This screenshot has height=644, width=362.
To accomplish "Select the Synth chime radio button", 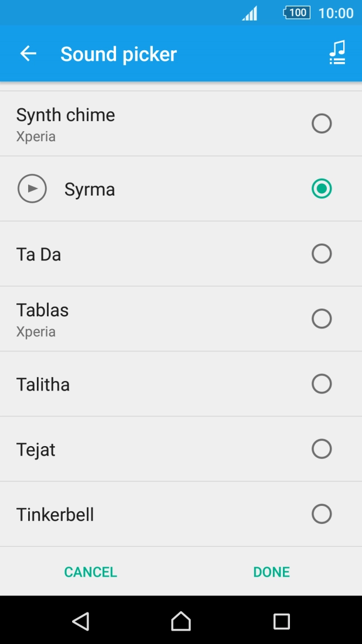I will 322,124.
